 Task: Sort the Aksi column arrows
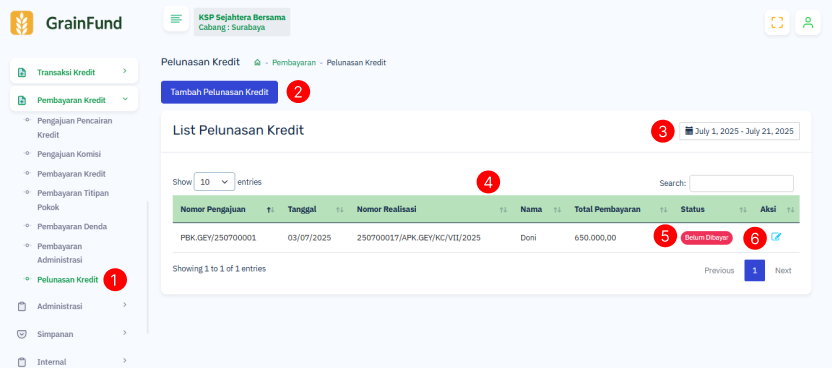point(791,210)
